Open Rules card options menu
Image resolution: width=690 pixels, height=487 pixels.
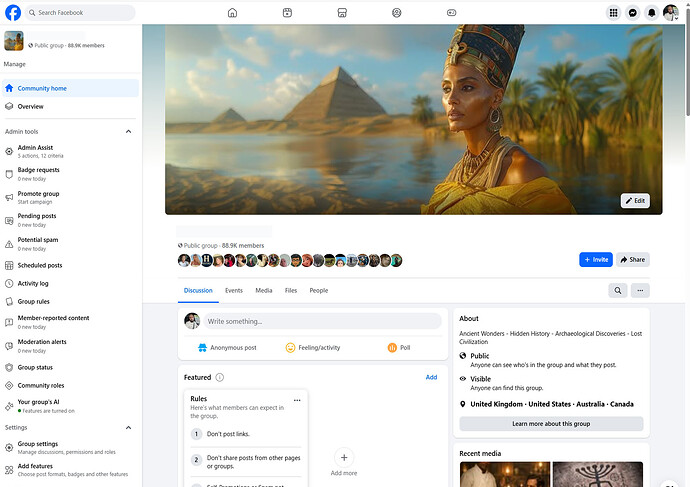click(x=297, y=400)
